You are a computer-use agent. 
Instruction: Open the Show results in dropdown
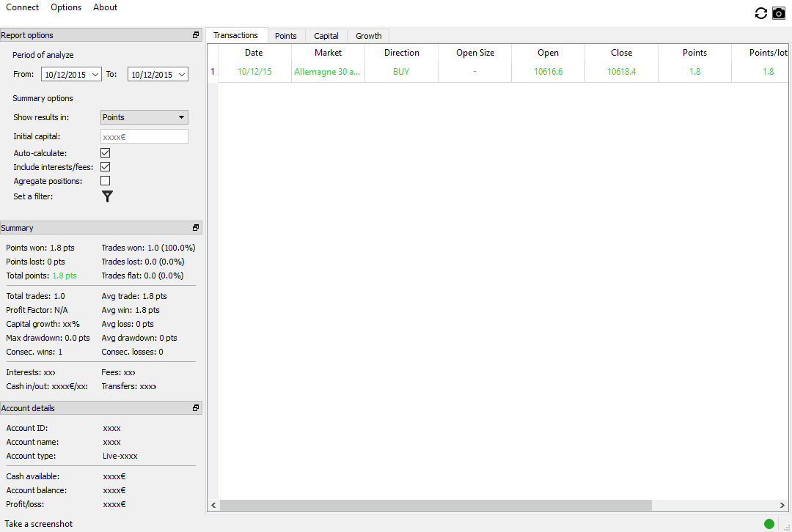pyautogui.click(x=144, y=117)
